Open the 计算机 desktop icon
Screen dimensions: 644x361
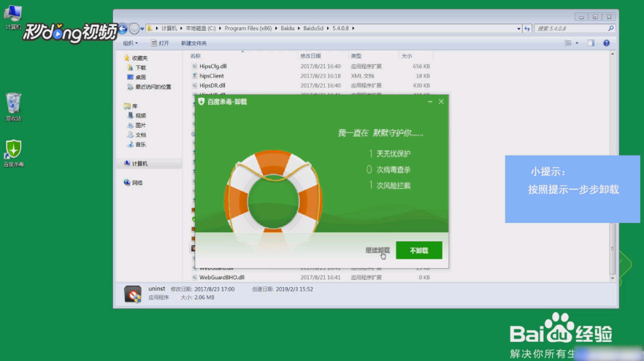[x=13, y=17]
